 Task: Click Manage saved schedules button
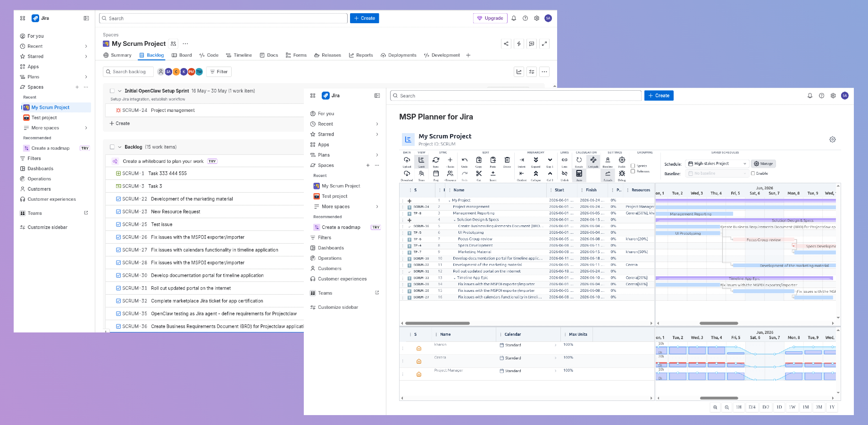(763, 164)
